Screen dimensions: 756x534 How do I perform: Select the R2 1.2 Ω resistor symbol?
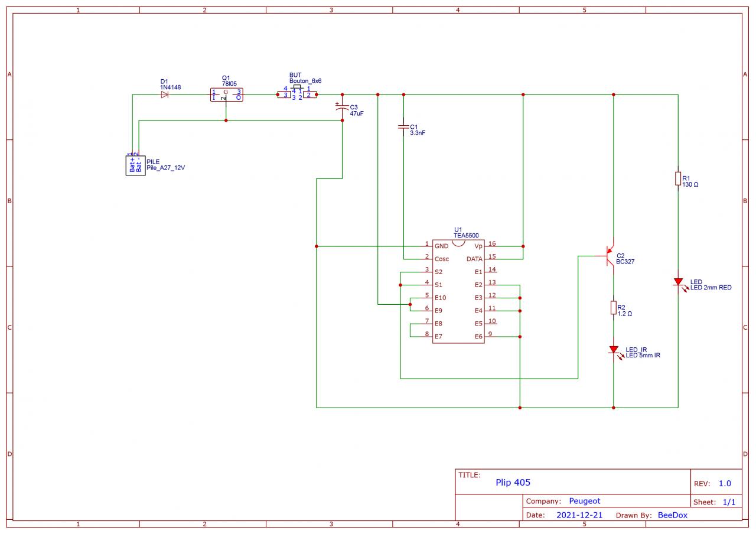click(x=614, y=307)
